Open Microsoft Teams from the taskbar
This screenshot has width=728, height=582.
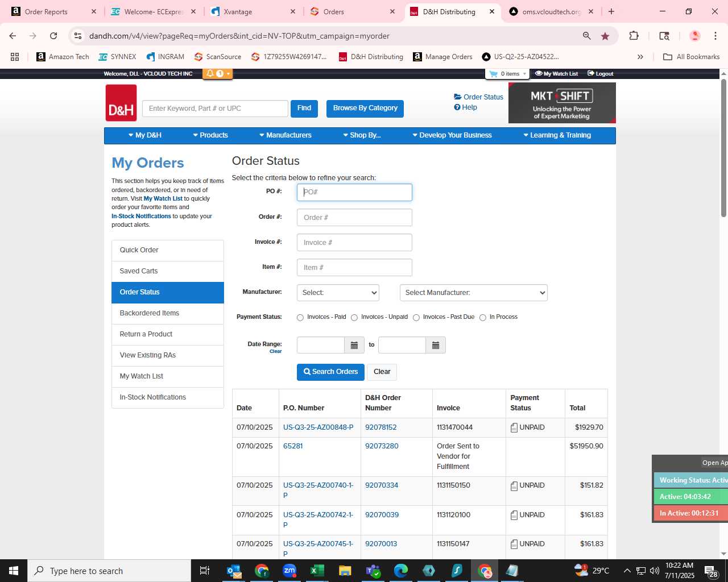[x=373, y=571]
